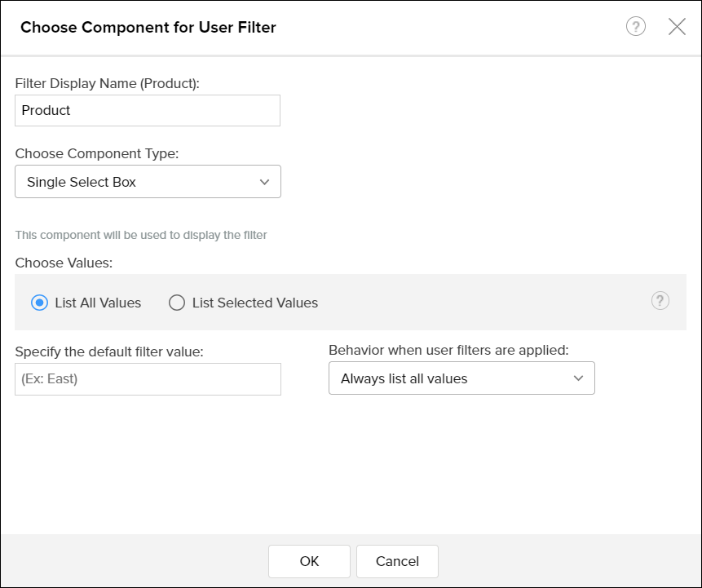Viewport: 702px width, 588px height.
Task: Confirm the filter component with OK
Action: [309, 561]
